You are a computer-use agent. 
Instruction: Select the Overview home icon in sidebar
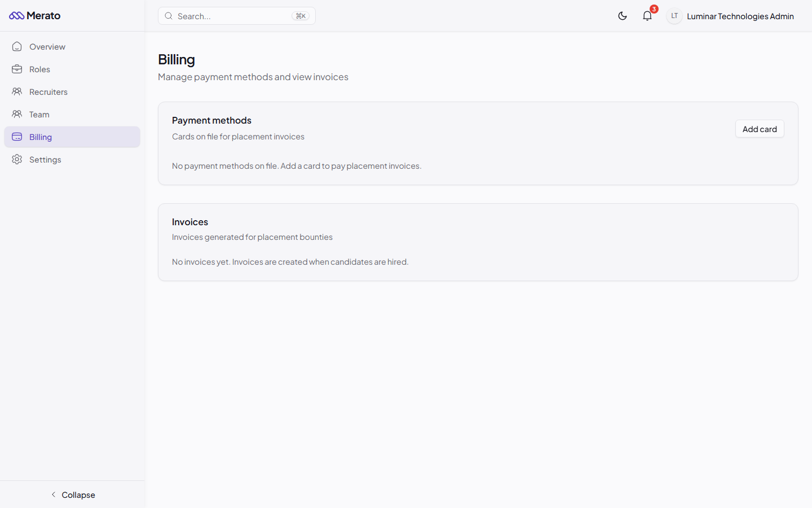(x=17, y=46)
